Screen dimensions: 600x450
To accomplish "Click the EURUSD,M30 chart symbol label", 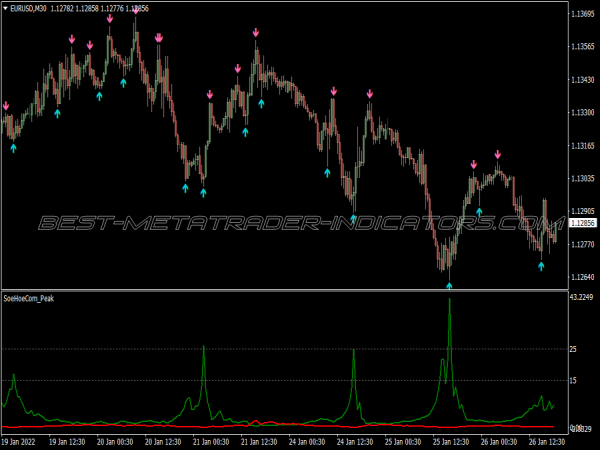I will coord(28,8).
